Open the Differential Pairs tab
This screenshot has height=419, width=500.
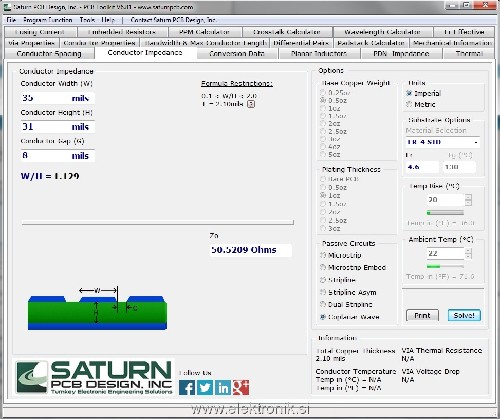301,43
